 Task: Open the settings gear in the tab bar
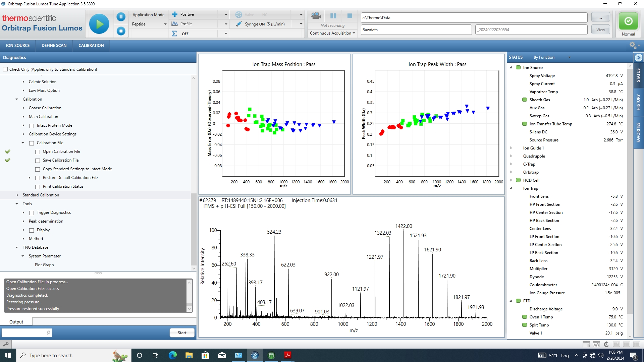coord(632,45)
